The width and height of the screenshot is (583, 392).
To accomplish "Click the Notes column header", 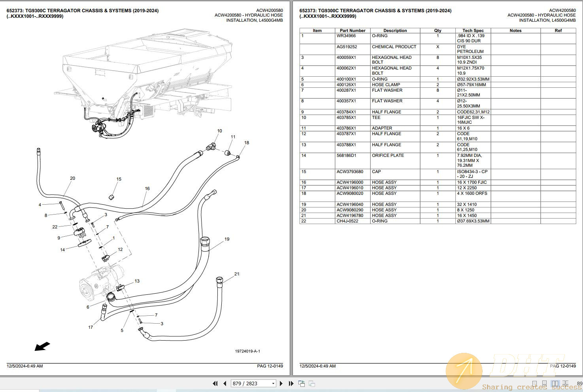I will click(x=515, y=30).
